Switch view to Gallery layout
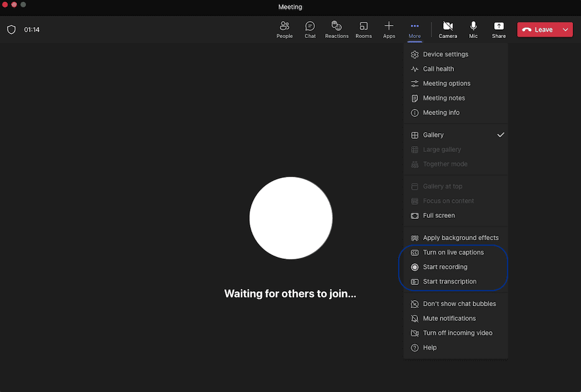 434,134
